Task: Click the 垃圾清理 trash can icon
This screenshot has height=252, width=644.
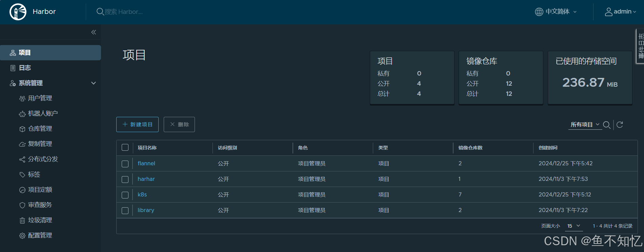Action: coord(22,220)
